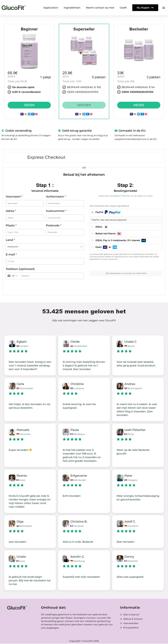This screenshot has width=168, height=644.
Task: Open the Application menu item in header
Action: (x=51, y=8)
